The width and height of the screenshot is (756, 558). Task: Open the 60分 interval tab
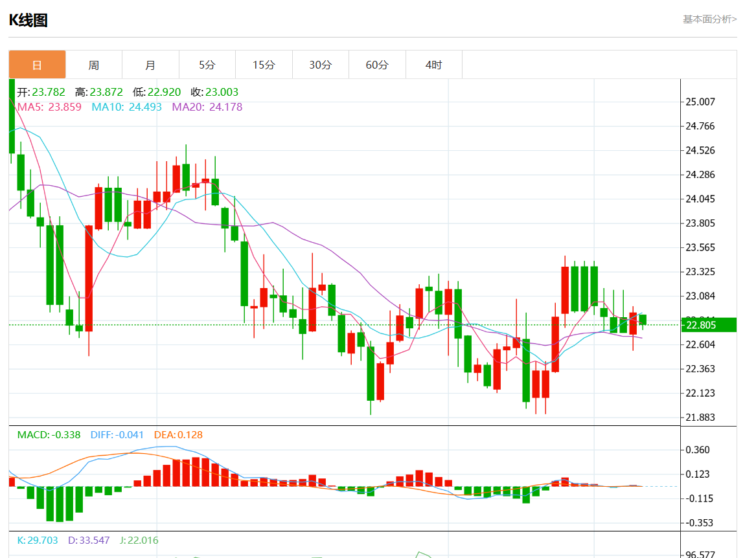point(378,65)
